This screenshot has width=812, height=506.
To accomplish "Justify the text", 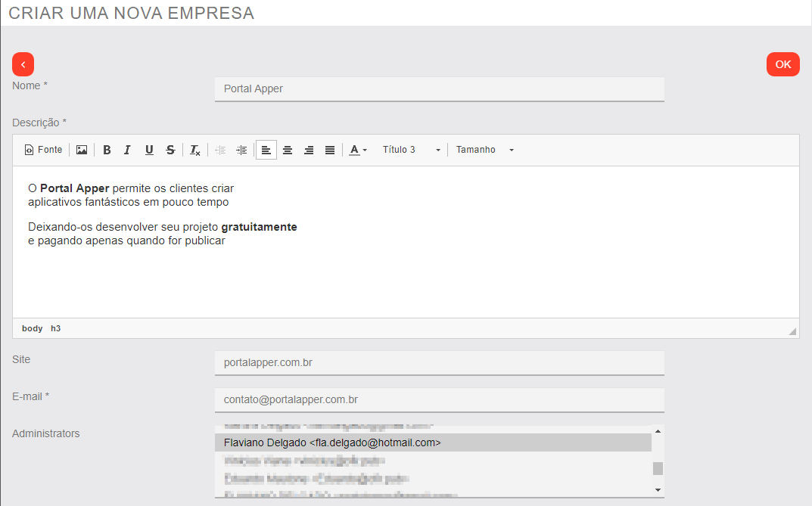I will 330,150.
